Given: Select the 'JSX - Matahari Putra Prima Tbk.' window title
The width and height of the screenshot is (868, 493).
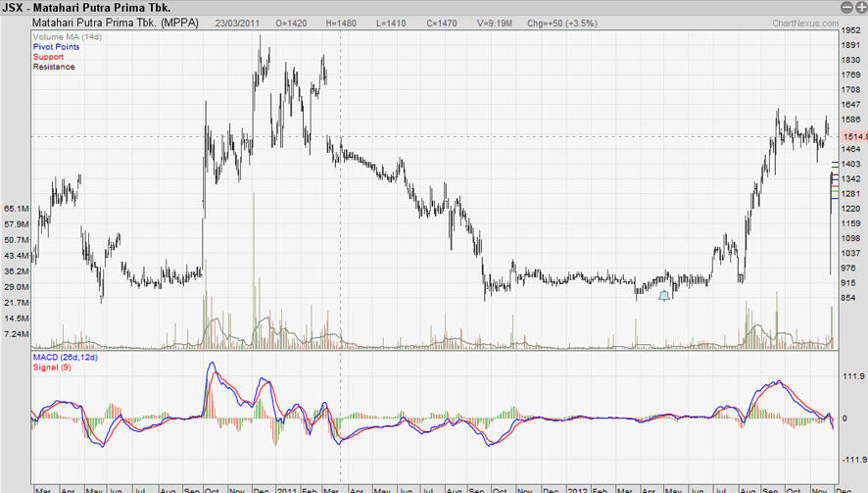Looking at the screenshot, I should (86, 8).
